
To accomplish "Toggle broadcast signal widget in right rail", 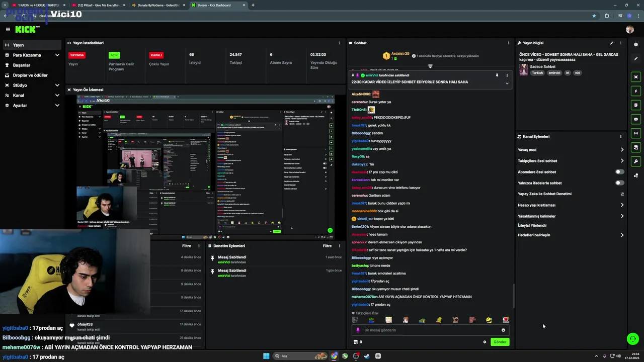I will [x=636, y=133].
